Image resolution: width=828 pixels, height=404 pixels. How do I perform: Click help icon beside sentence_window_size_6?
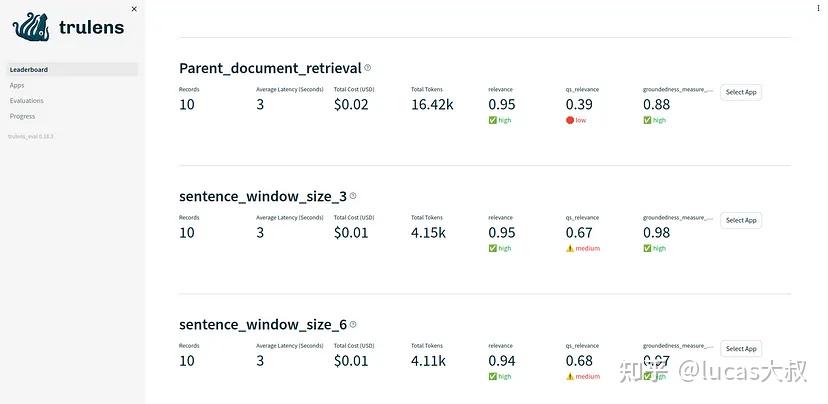(x=353, y=324)
